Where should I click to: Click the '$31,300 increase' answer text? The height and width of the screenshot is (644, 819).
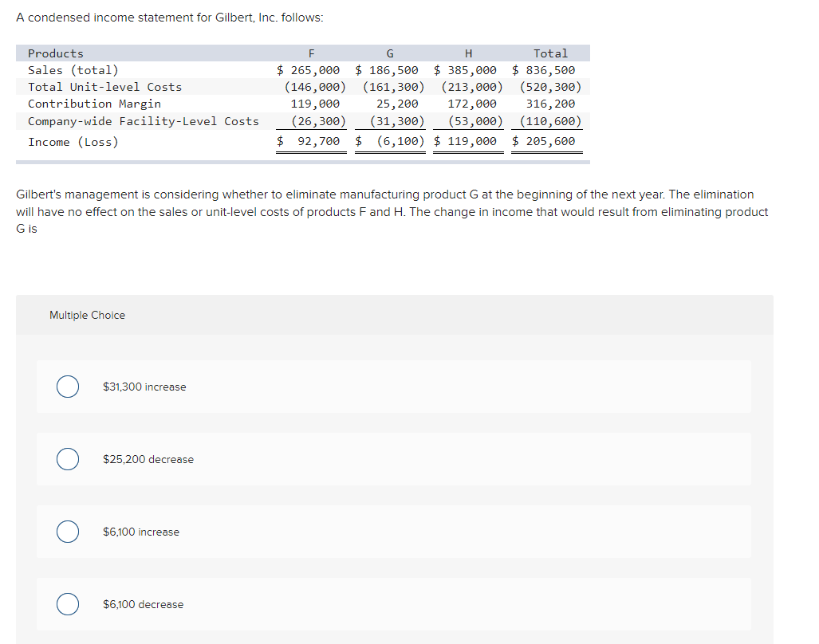(144, 387)
